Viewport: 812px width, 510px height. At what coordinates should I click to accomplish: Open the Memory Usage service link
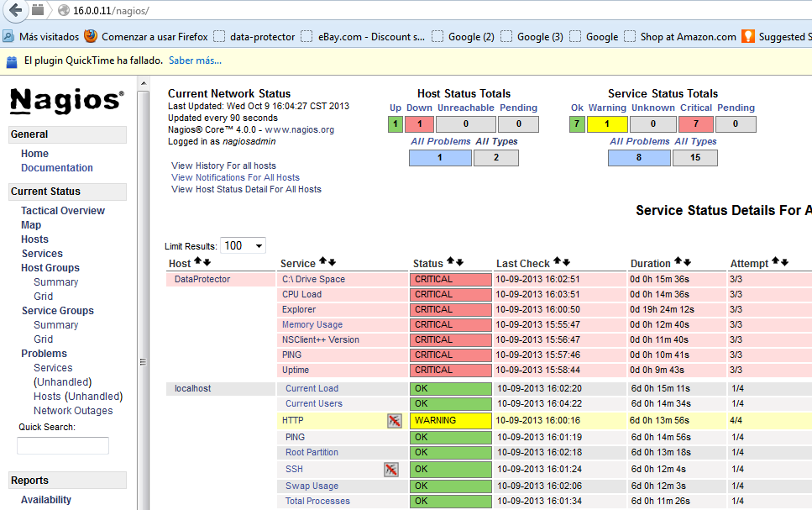click(x=312, y=324)
